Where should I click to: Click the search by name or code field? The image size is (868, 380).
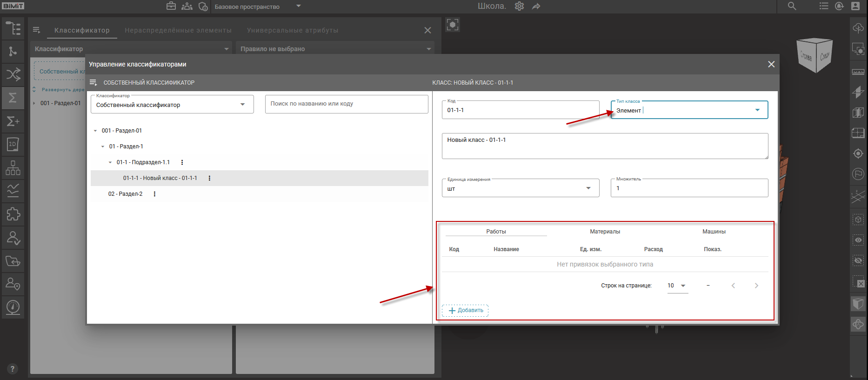tap(346, 104)
